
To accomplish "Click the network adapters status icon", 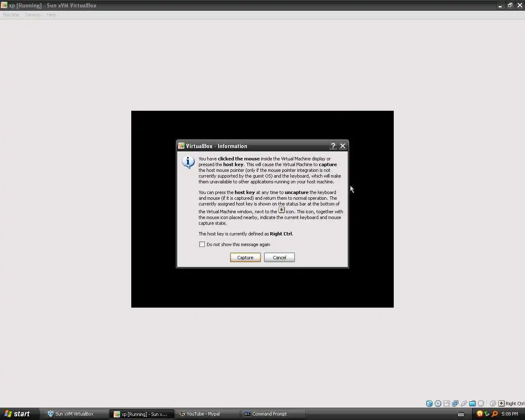I will (455, 404).
